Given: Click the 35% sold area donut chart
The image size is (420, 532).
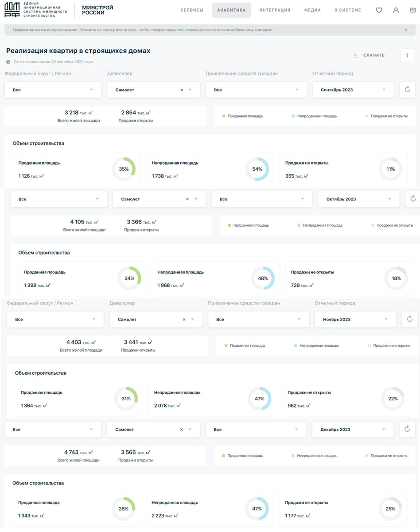Looking at the screenshot, I should click(124, 169).
